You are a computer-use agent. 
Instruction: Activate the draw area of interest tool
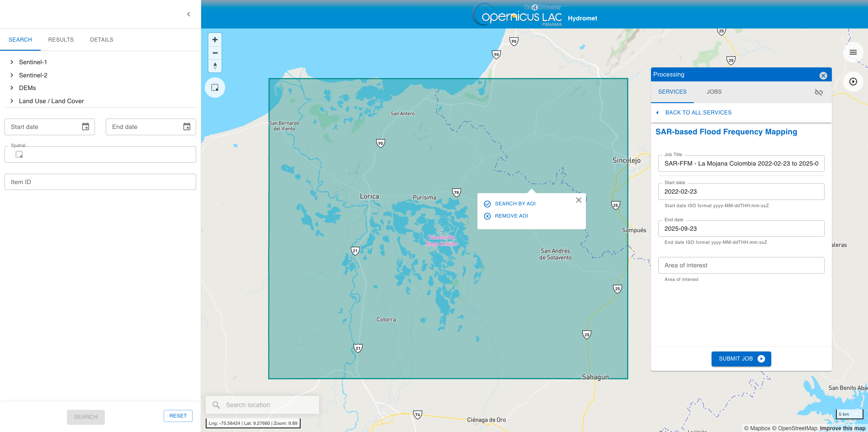click(x=215, y=87)
